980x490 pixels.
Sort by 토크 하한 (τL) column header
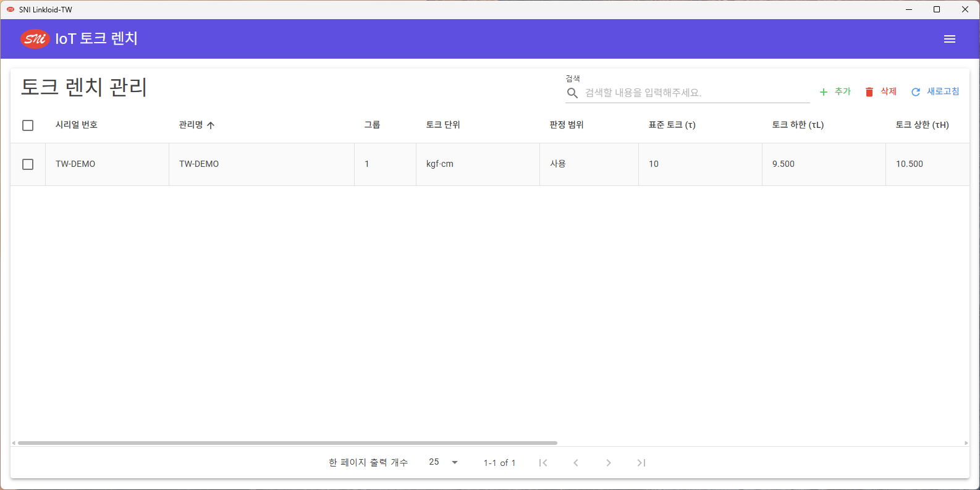click(798, 125)
